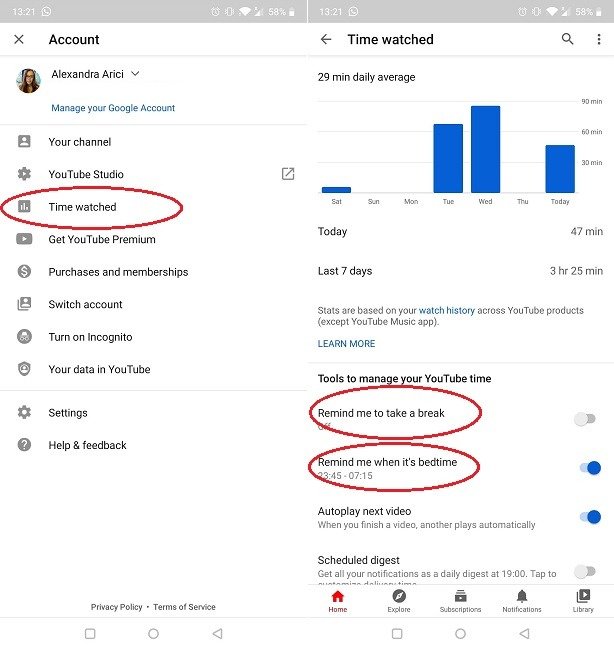
Task: Close the Account screen with the X icon
Action: [19, 39]
